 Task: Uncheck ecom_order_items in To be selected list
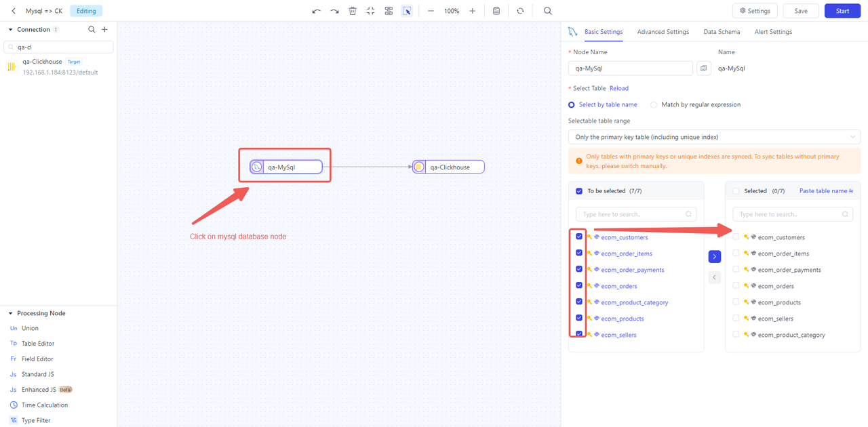click(x=579, y=253)
